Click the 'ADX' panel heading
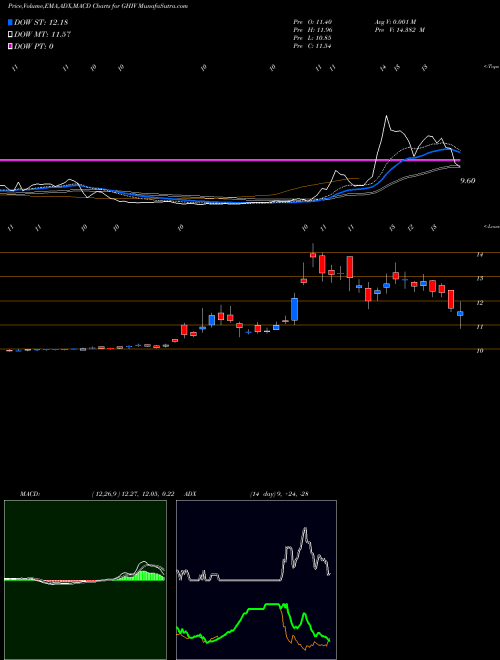This screenshot has height=660, width=500. pos(190,494)
